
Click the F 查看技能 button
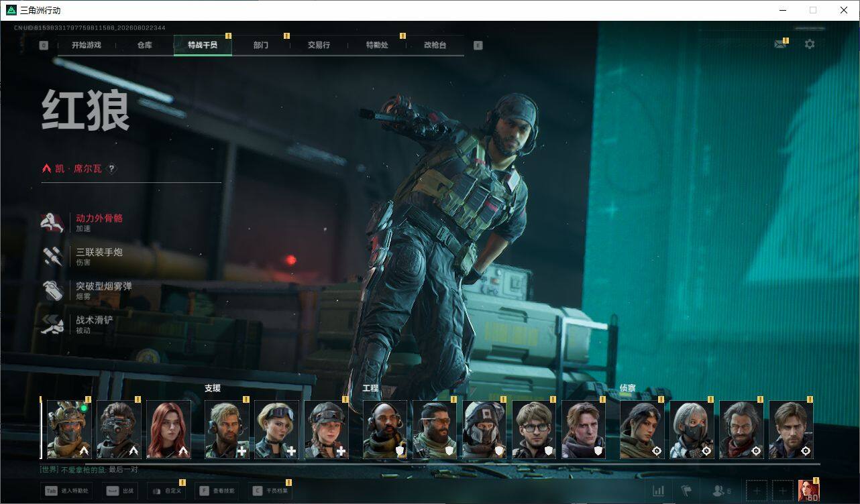217,491
